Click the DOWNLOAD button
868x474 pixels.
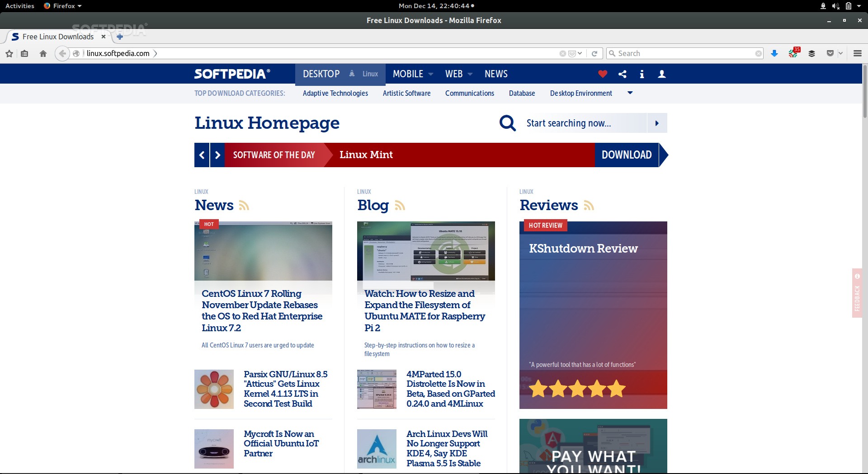(627, 155)
